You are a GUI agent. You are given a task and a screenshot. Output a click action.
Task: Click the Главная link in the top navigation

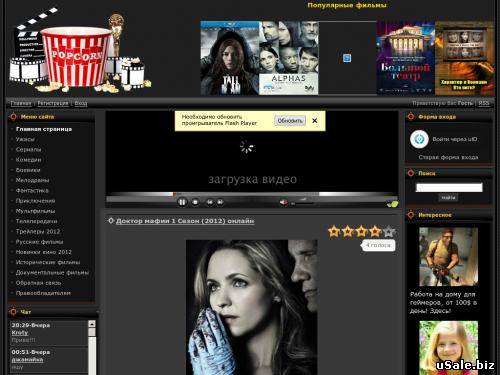(x=21, y=103)
